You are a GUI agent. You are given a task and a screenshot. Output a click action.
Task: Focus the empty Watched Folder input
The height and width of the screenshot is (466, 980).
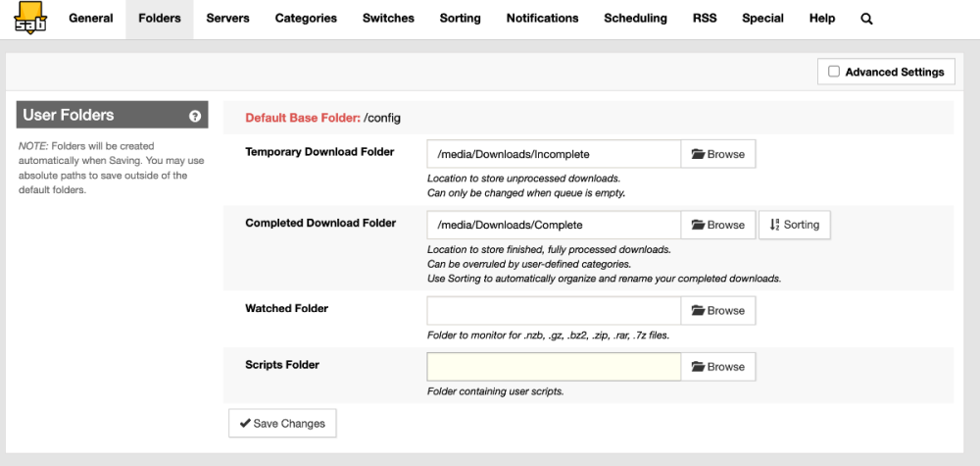pos(554,310)
